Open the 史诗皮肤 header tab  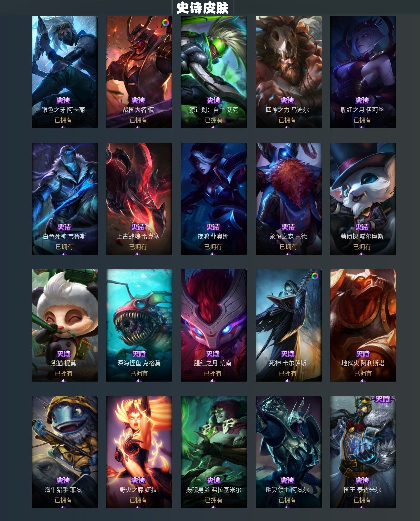click(x=202, y=7)
